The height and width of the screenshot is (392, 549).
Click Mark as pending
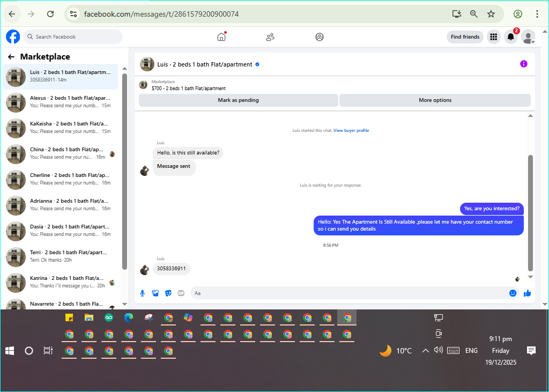coord(239,100)
